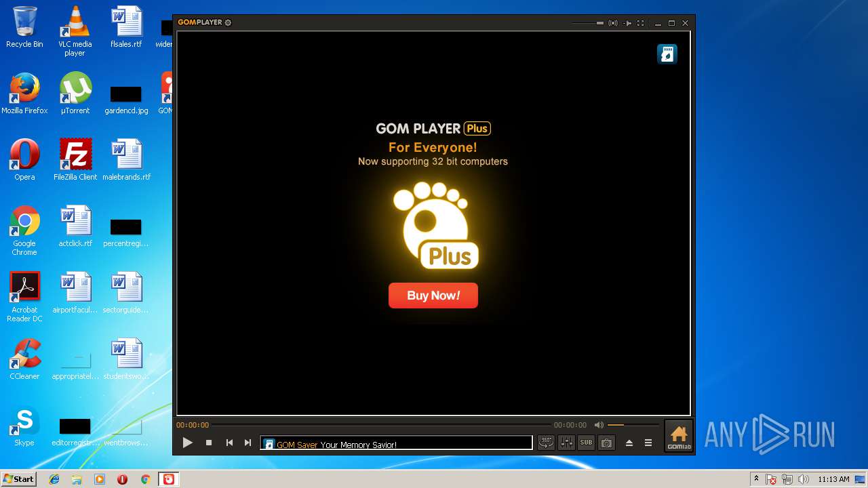Select the percentregi... file on desktop
Viewport: 868px width, 488px height.
[x=126, y=232]
